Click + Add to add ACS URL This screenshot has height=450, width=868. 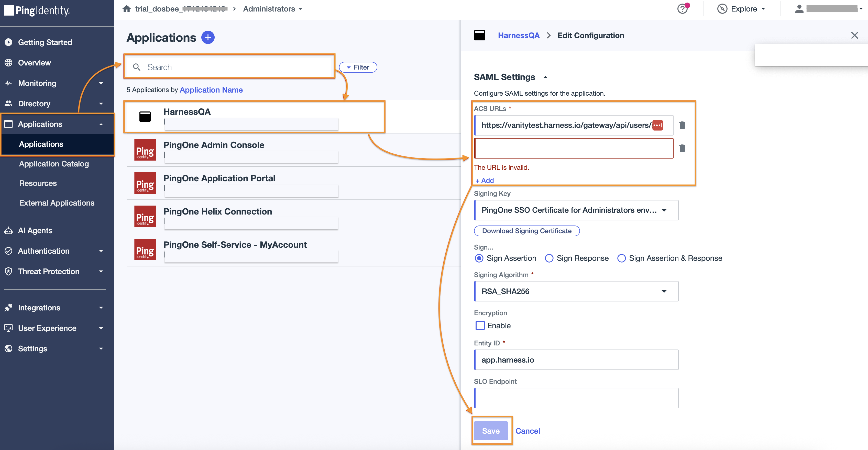[485, 181]
